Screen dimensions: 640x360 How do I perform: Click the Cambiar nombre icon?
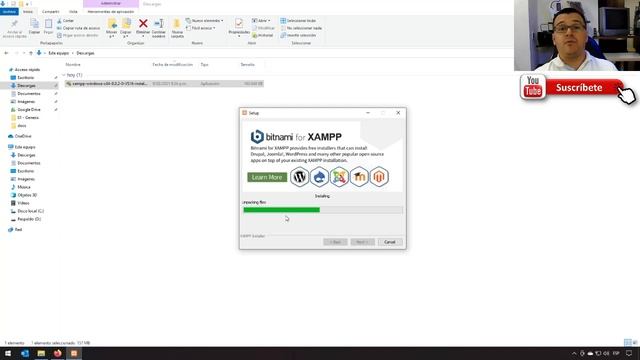(159, 24)
